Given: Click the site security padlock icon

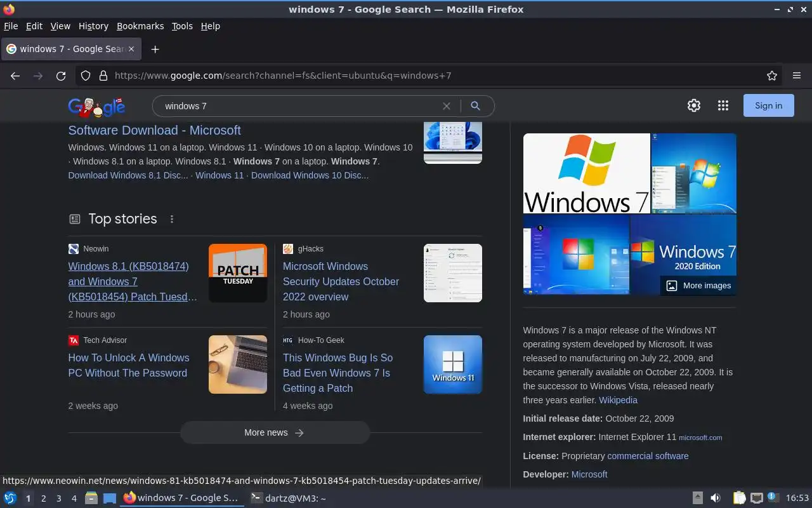Looking at the screenshot, I should tap(103, 76).
